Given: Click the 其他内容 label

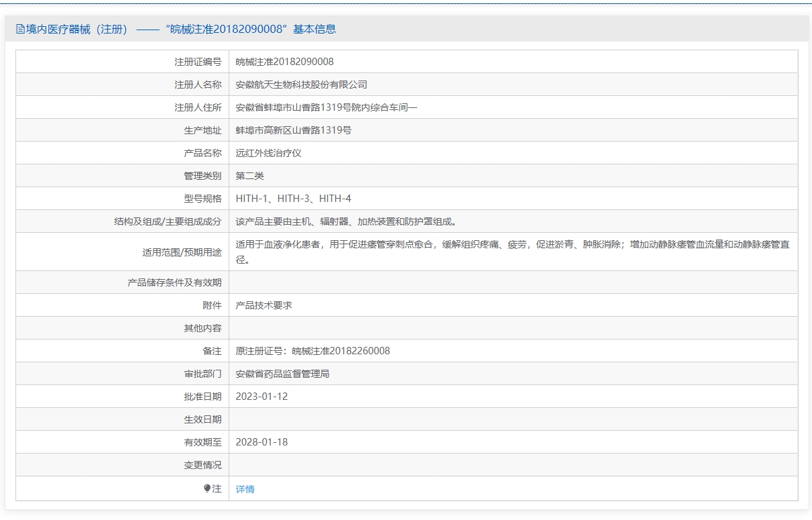Looking at the screenshot, I should tap(202, 328).
